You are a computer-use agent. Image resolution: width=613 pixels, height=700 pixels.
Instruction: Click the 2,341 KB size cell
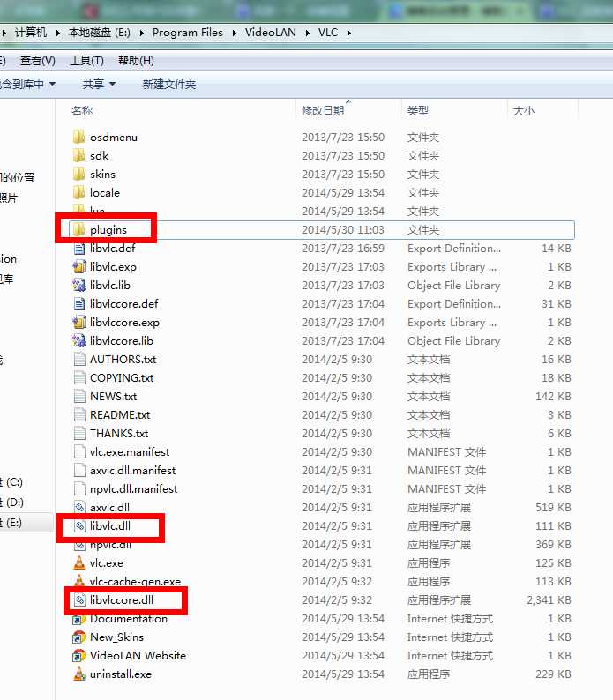(x=549, y=600)
